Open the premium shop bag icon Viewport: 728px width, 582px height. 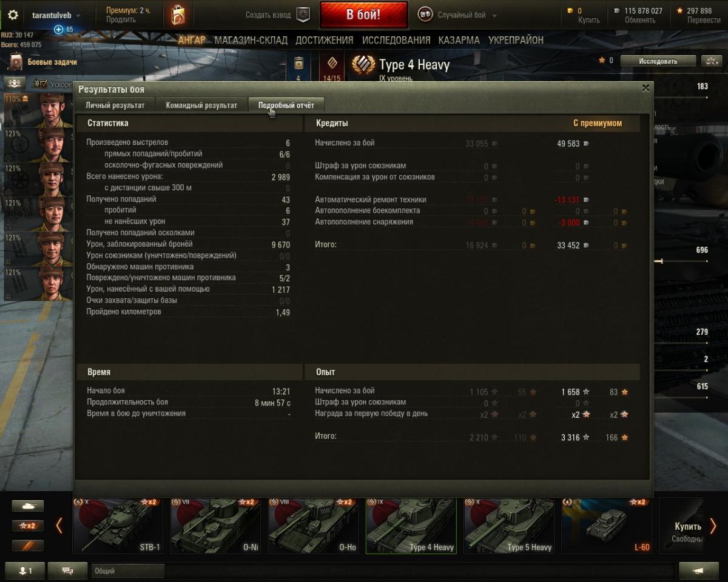pos(178,15)
